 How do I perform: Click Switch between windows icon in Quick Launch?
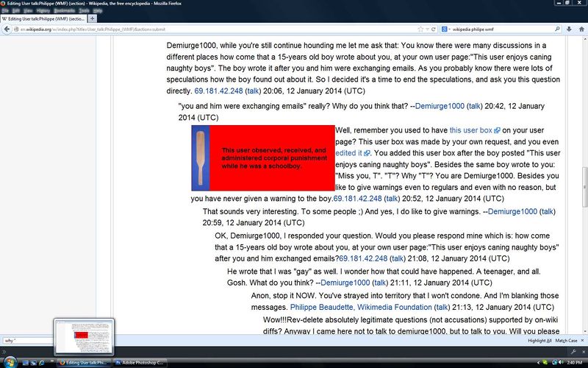34,363
